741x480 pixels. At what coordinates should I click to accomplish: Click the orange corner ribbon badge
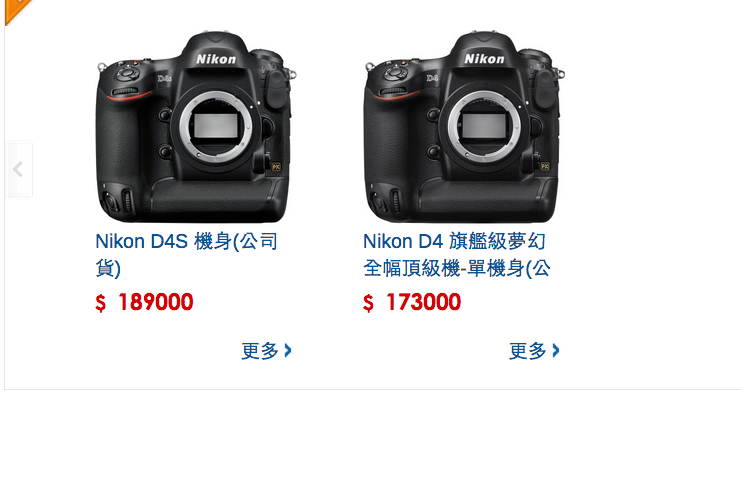[15, 9]
